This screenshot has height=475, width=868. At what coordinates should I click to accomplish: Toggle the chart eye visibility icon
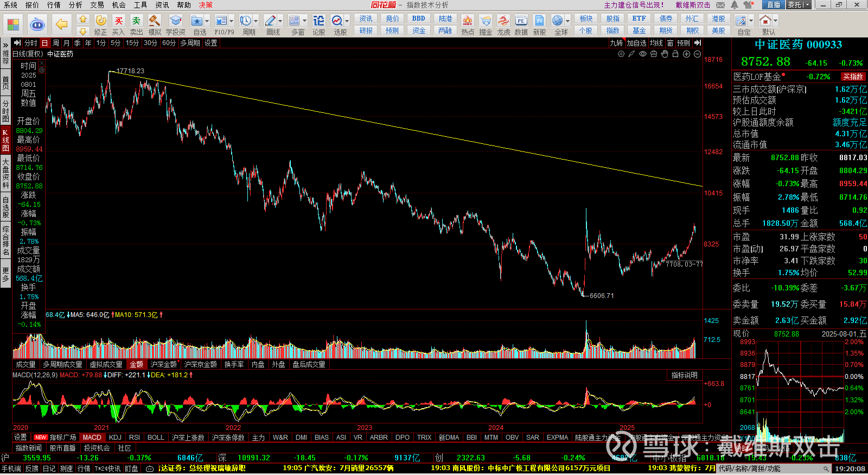click(643, 54)
